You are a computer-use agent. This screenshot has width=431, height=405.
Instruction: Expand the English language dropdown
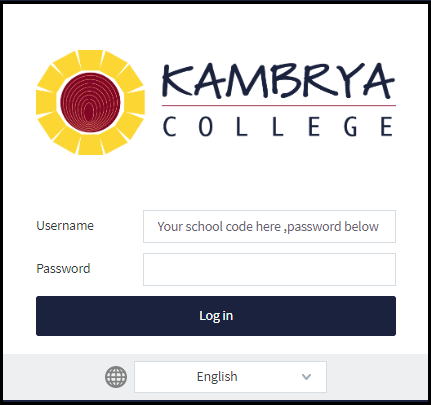click(x=230, y=377)
